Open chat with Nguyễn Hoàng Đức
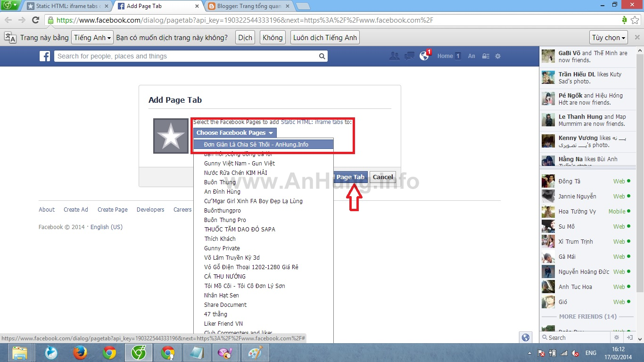Image resolution: width=644 pixels, height=362 pixels. [x=587, y=271]
